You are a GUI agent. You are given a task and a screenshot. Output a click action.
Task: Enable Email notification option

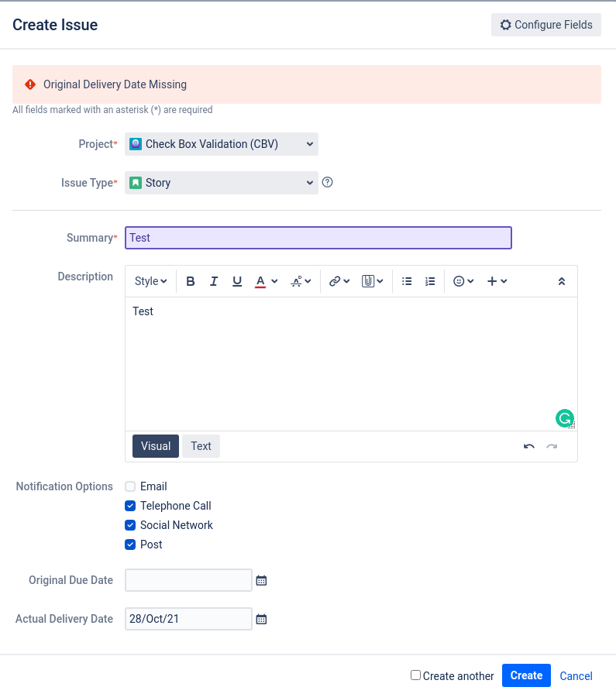(130, 486)
